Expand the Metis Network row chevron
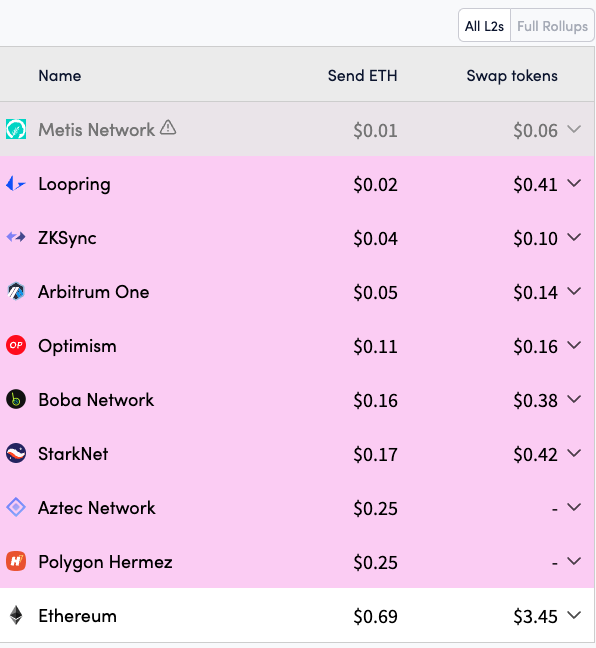596x648 pixels. pyautogui.click(x=574, y=129)
